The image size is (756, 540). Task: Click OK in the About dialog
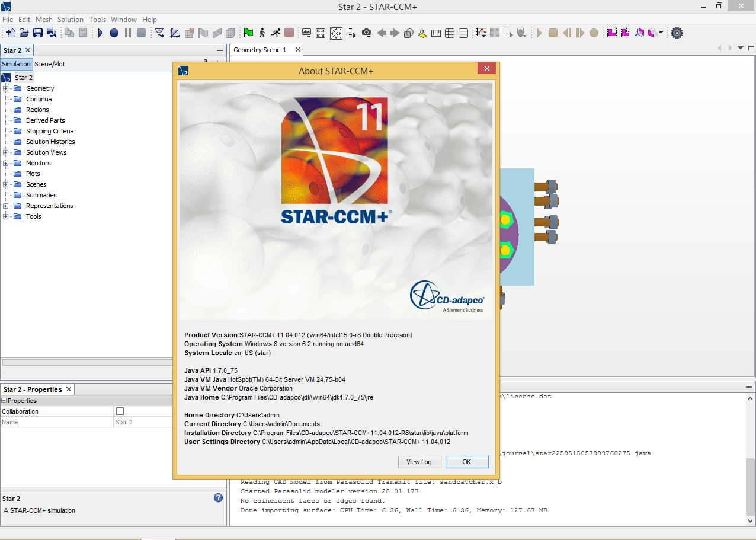pyautogui.click(x=467, y=462)
